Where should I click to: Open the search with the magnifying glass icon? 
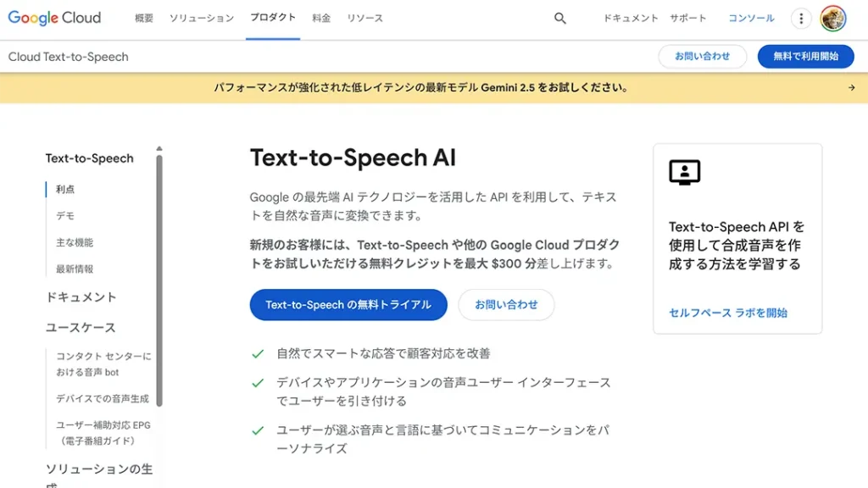[x=559, y=17]
